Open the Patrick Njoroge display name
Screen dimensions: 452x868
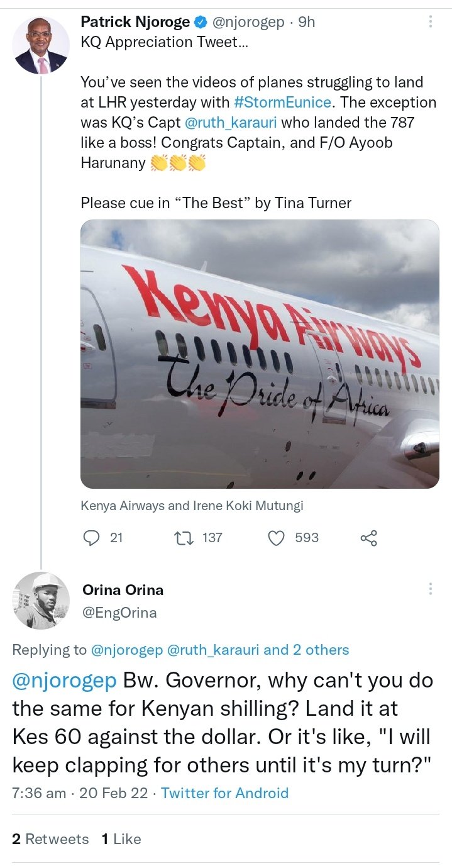click(x=135, y=23)
